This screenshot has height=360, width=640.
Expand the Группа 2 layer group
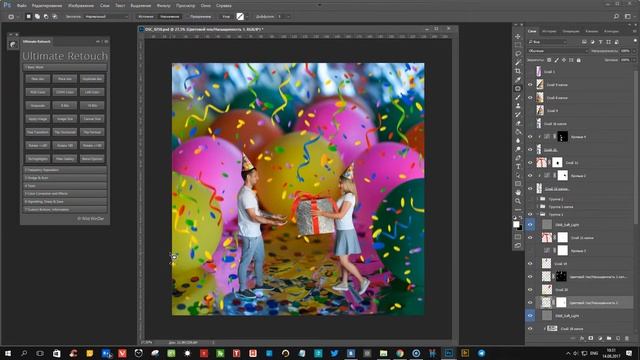(538, 199)
